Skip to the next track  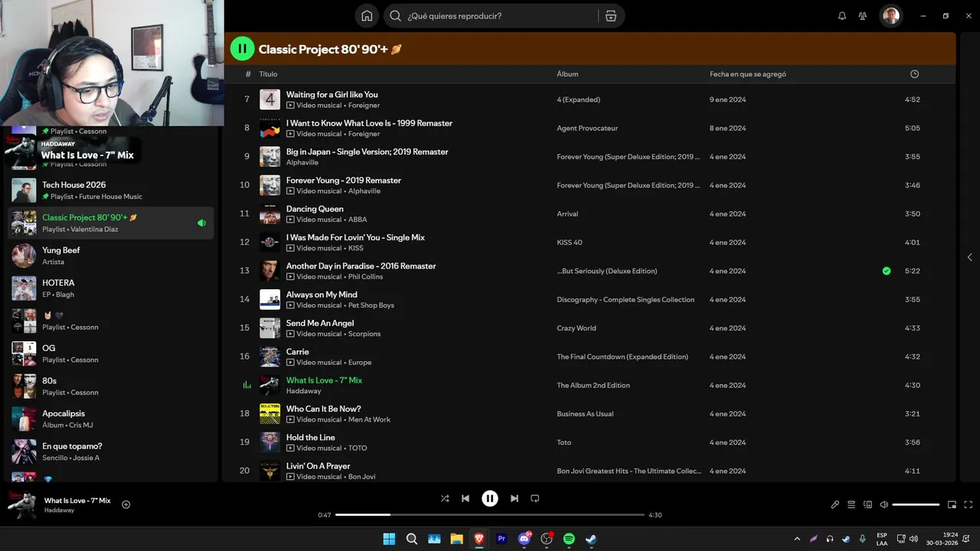pos(514,498)
